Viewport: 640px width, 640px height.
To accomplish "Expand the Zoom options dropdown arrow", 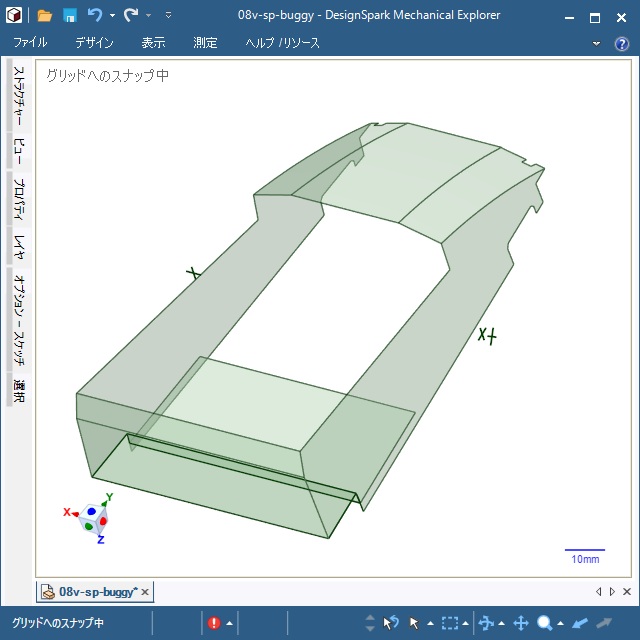I will tap(561, 624).
